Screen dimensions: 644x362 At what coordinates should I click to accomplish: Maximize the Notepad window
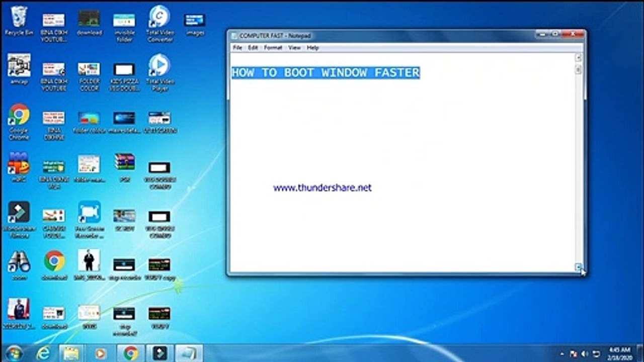click(x=555, y=34)
